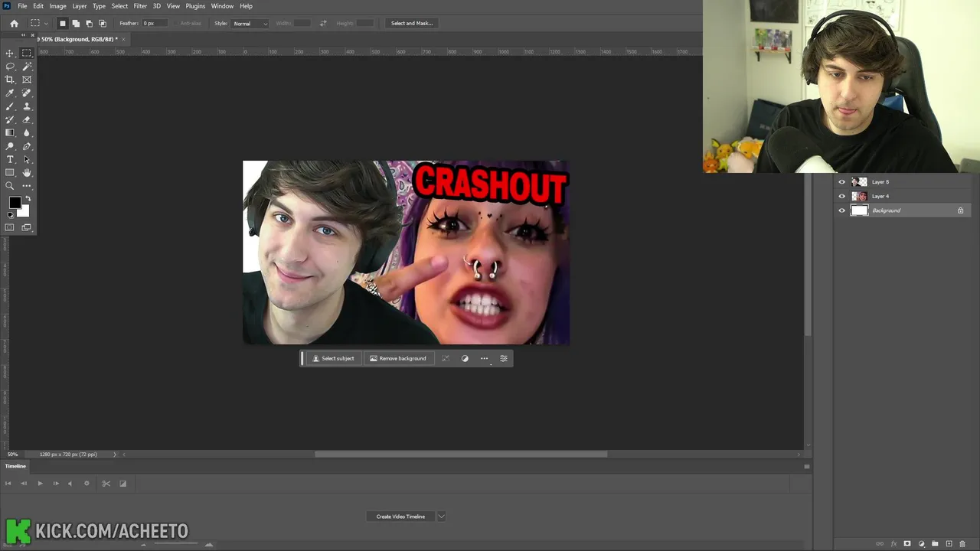
Task: Open the Filter menu
Action: coord(140,6)
